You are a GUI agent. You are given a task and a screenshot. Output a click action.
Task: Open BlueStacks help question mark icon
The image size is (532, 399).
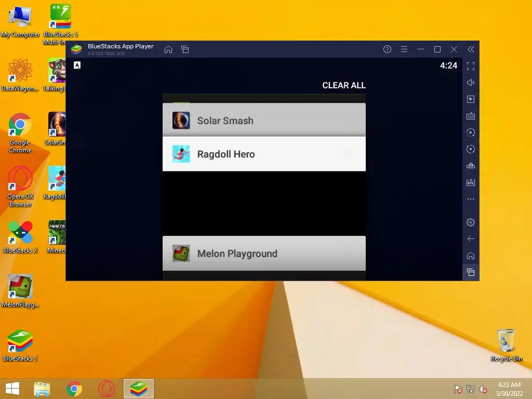click(x=387, y=49)
